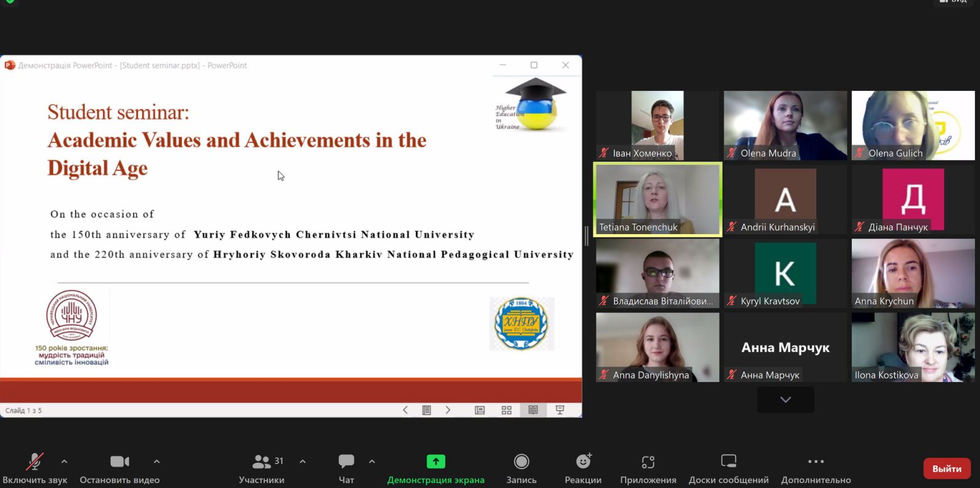Open the Чат chat panel

tap(346, 468)
